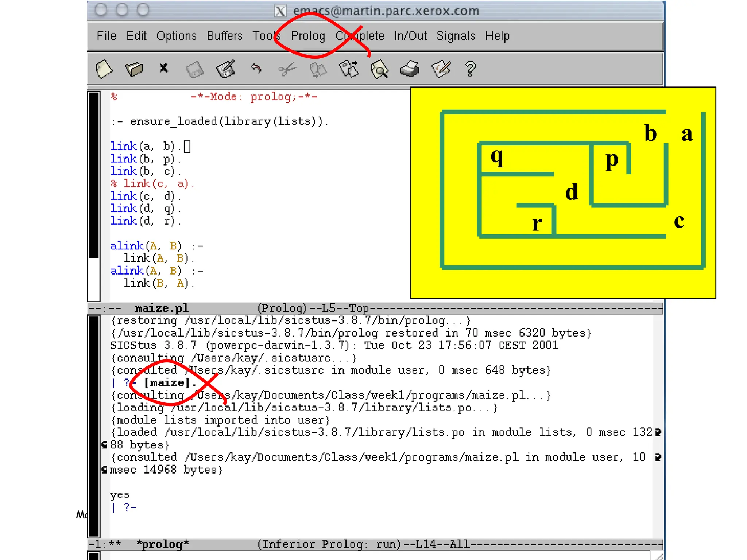Click the maize.pl buffer name in mode line

pos(162,308)
